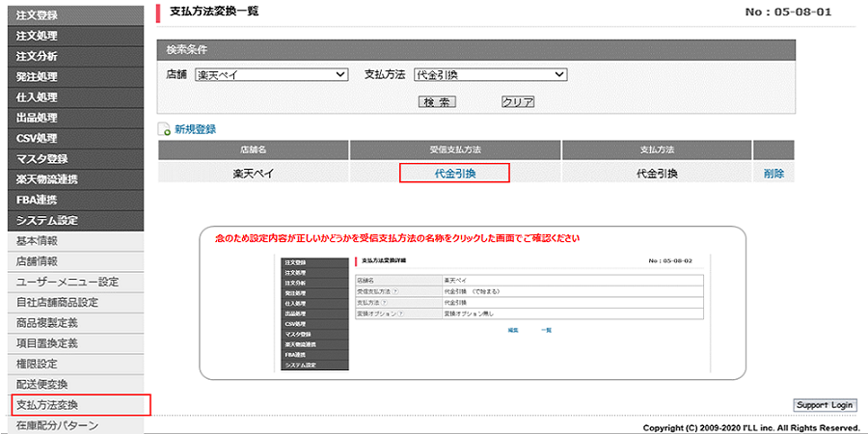Image resolution: width=868 pixels, height=434 pixels.
Task: Open 店舗情報 in the sidebar
Action: pyautogui.click(x=75, y=261)
